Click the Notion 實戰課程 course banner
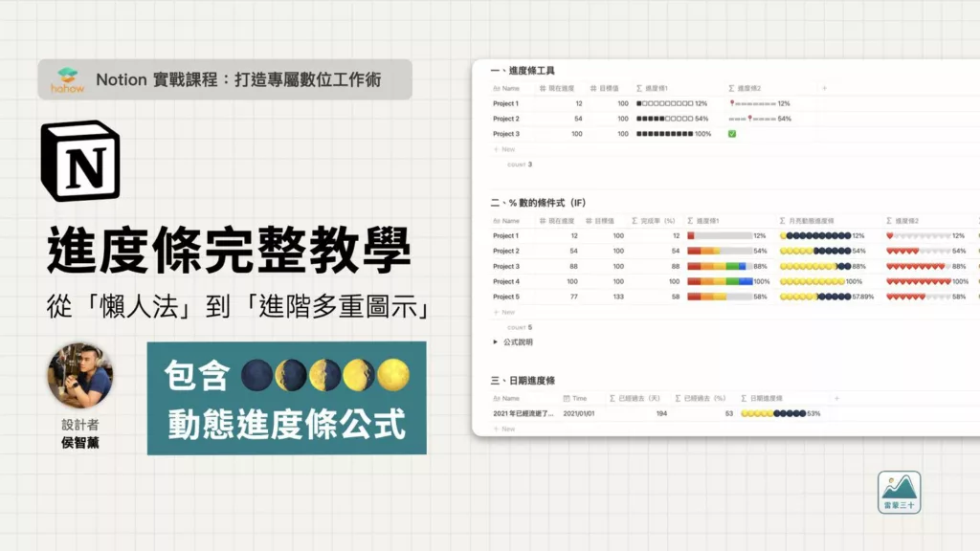This screenshot has height=551, width=980. pos(225,79)
